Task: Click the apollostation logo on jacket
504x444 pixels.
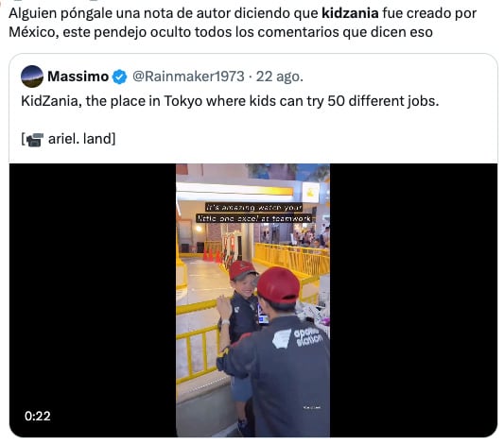Action: tap(298, 338)
